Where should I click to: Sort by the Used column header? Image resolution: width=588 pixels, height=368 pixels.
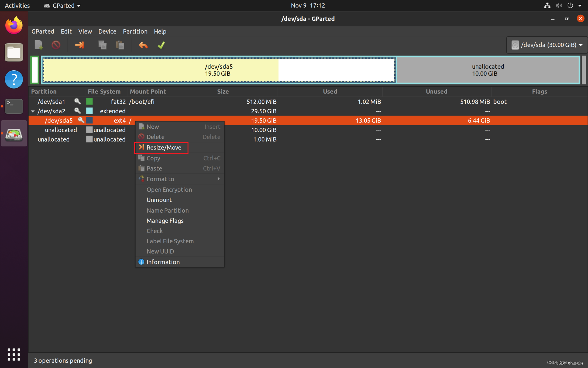(x=330, y=91)
